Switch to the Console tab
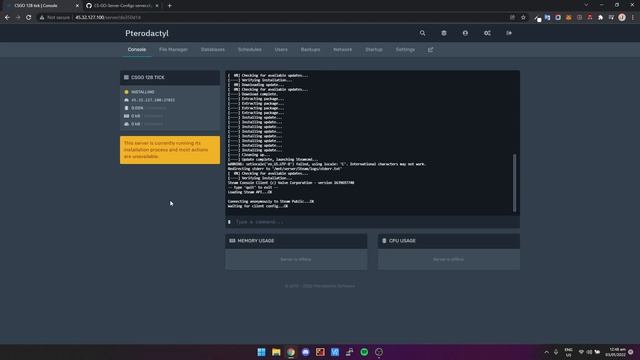This screenshot has width=640, height=360. (x=137, y=50)
